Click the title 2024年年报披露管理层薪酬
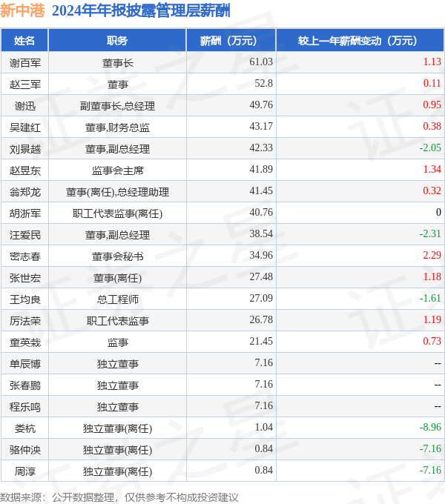 click(141, 10)
